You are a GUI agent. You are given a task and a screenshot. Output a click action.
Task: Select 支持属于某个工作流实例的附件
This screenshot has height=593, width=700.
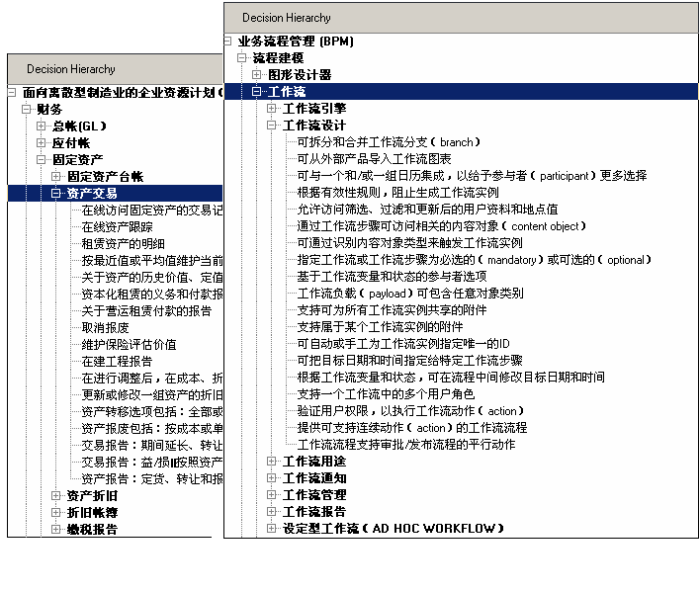pyautogui.click(x=380, y=326)
